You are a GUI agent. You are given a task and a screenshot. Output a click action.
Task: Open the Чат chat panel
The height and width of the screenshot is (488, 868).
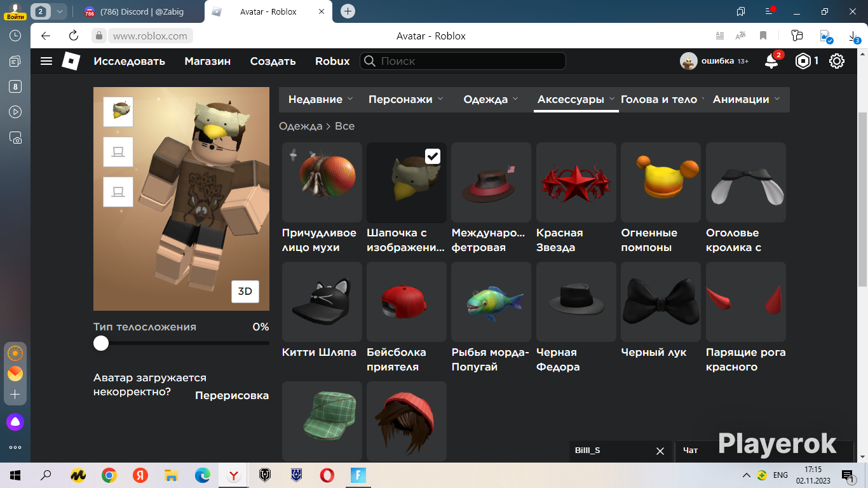click(764, 451)
